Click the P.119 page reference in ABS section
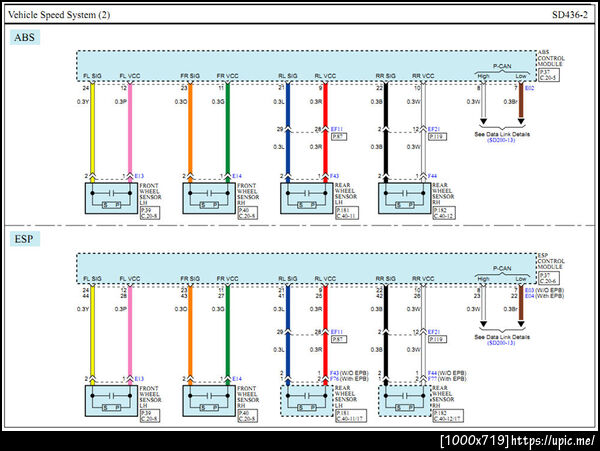This screenshot has width=600, height=451. (437, 137)
